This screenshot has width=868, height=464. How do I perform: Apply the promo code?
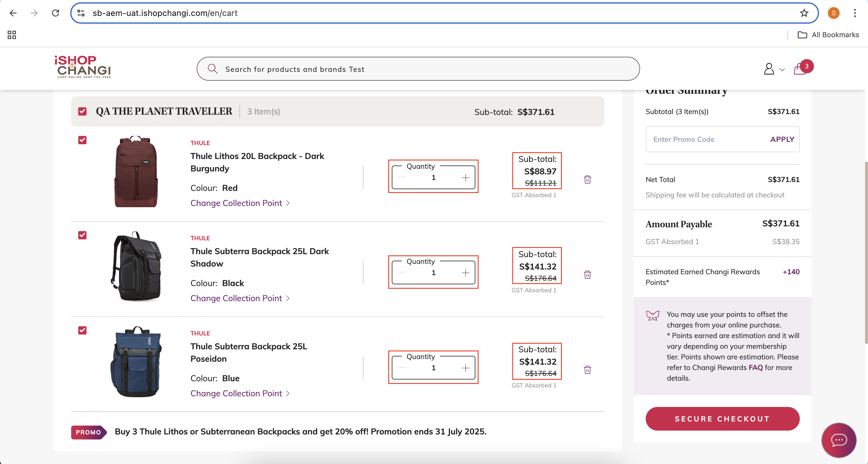[782, 139]
